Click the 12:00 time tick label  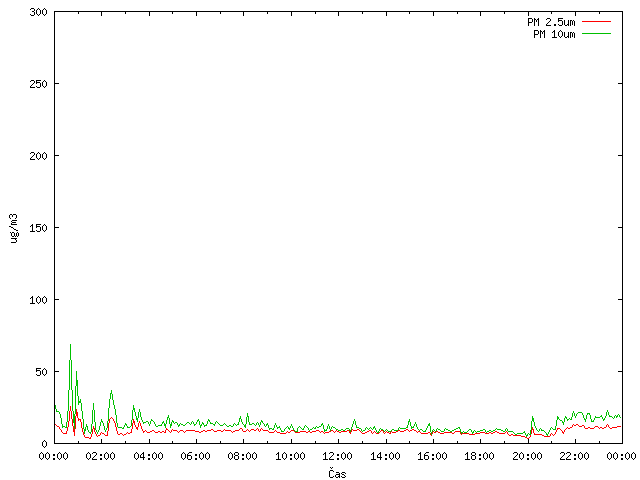[x=338, y=456]
